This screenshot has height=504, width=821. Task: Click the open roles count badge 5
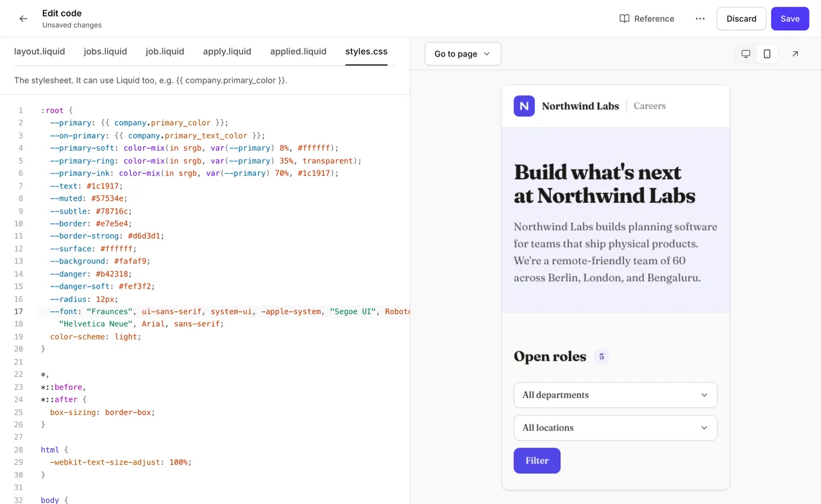click(601, 357)
